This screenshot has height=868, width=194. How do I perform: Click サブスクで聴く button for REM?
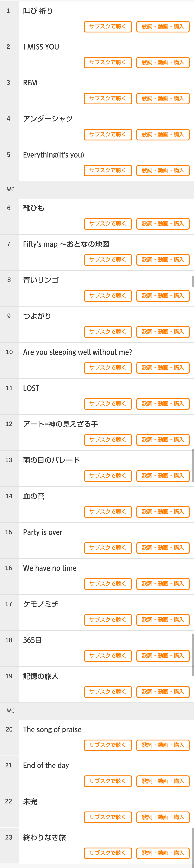(x=108, y=98)
